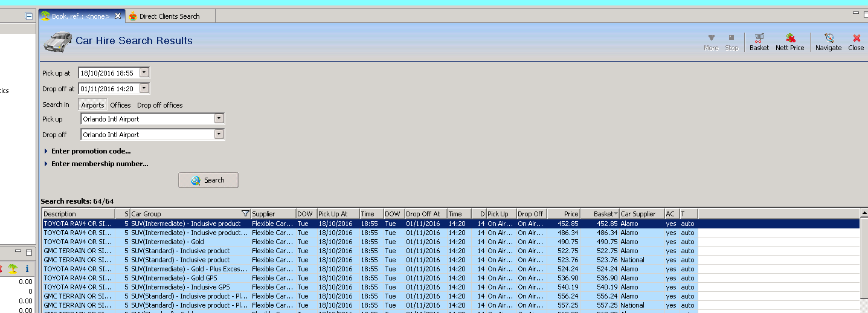Collapse the upper left panel with minus icon
The image size is (868, 313).
pos(29,16)
